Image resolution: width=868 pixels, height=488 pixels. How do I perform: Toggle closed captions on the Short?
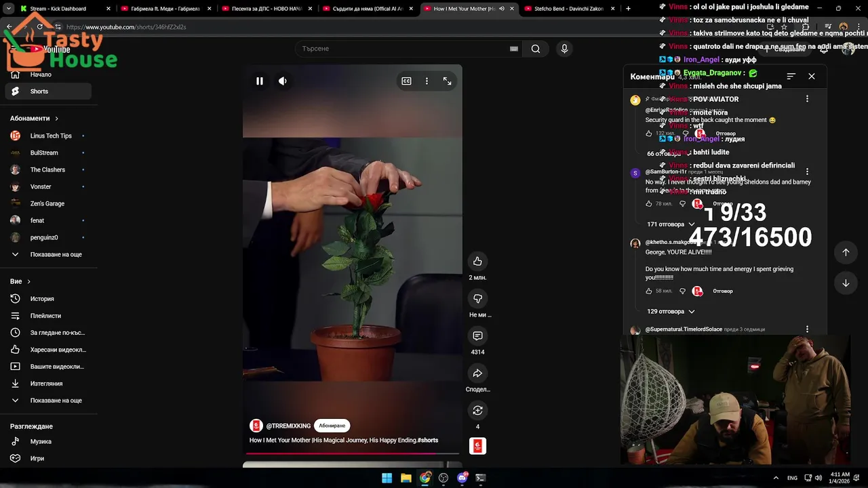tap(406, 81)
